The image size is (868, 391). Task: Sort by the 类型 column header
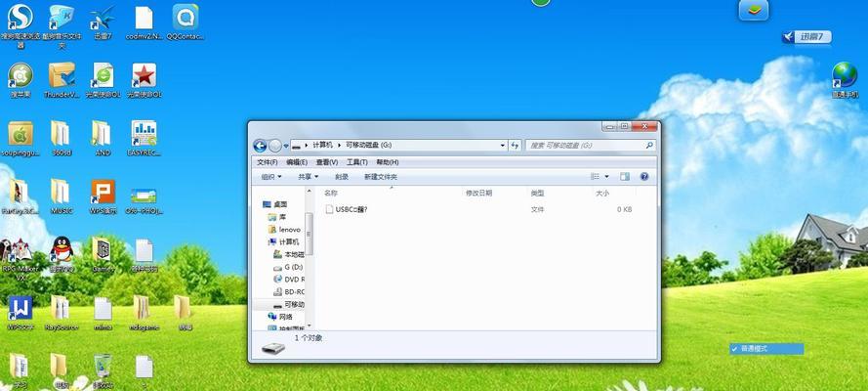[x=559, y=193]
